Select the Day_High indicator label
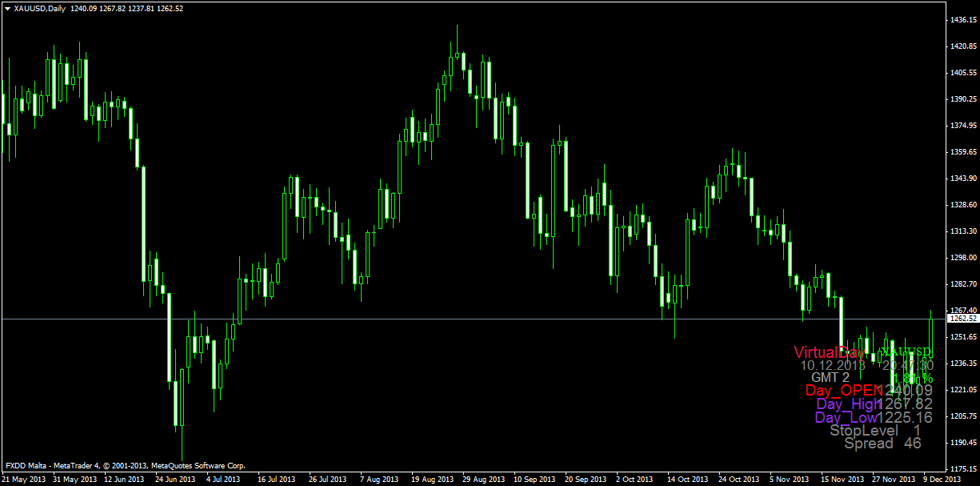Screen dimensions: 980x486 pyautogui.click(x=847, y=404)
